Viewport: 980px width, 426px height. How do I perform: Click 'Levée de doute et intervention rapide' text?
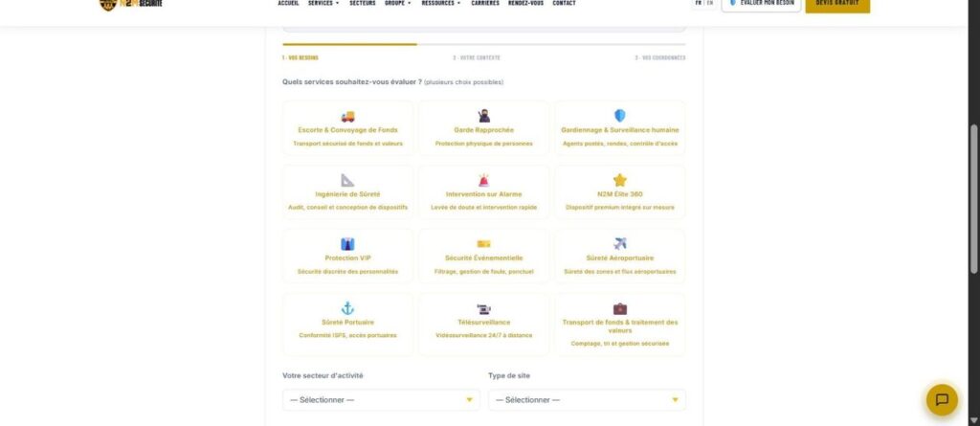pyautogui.click(x=483, y=207)
